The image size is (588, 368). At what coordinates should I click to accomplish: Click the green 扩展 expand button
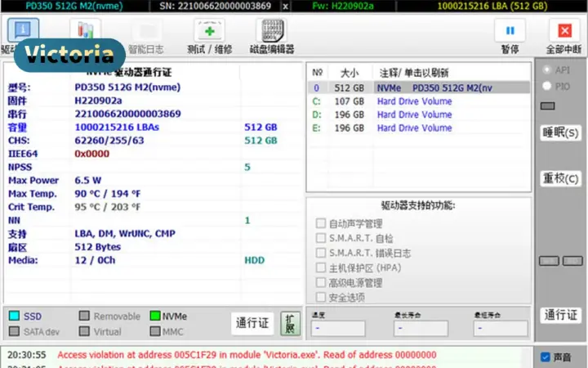291,323
